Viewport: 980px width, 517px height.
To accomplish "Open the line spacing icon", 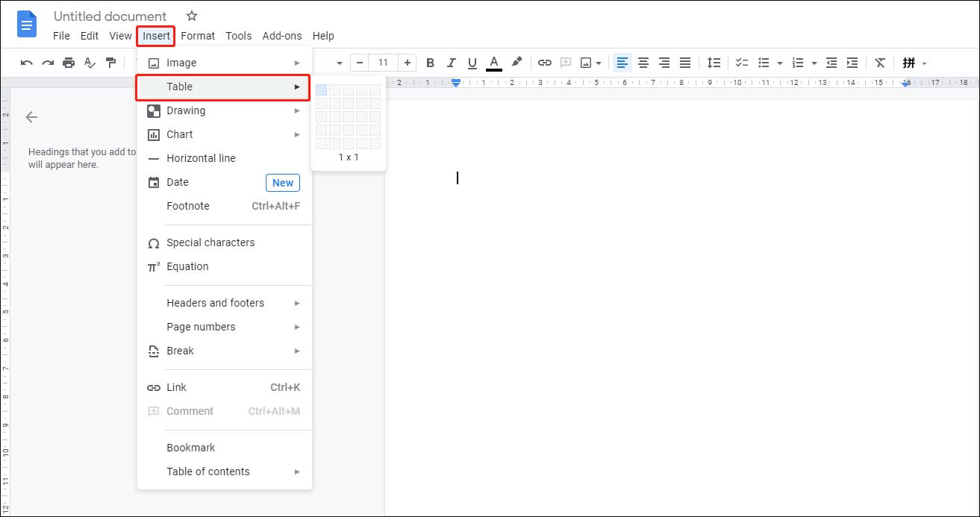I will (713, 63).
